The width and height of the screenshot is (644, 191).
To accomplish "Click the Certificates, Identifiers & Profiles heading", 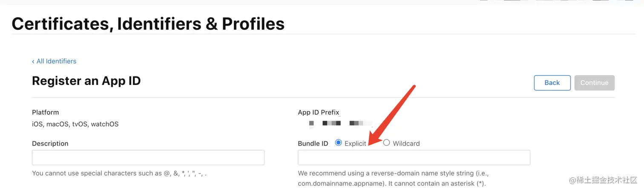I will pyautogui.click(x=148, y=24).
